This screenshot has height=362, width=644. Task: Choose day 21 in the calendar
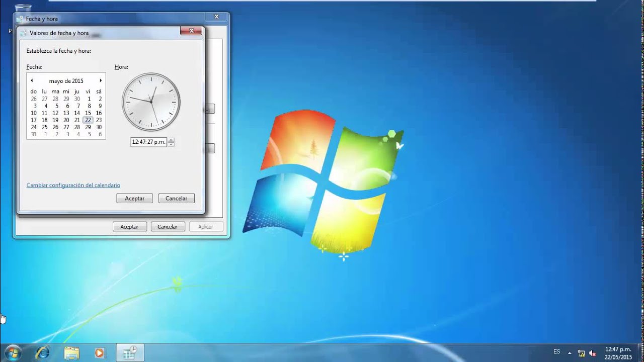77,120
